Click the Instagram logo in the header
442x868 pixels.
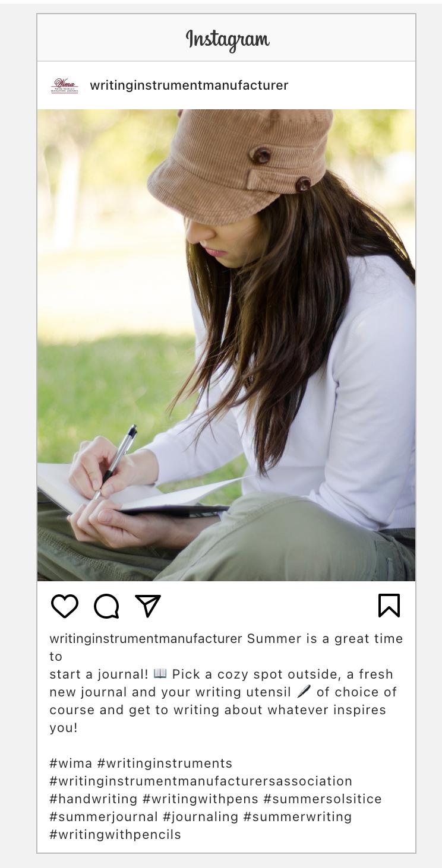(228, 39)
